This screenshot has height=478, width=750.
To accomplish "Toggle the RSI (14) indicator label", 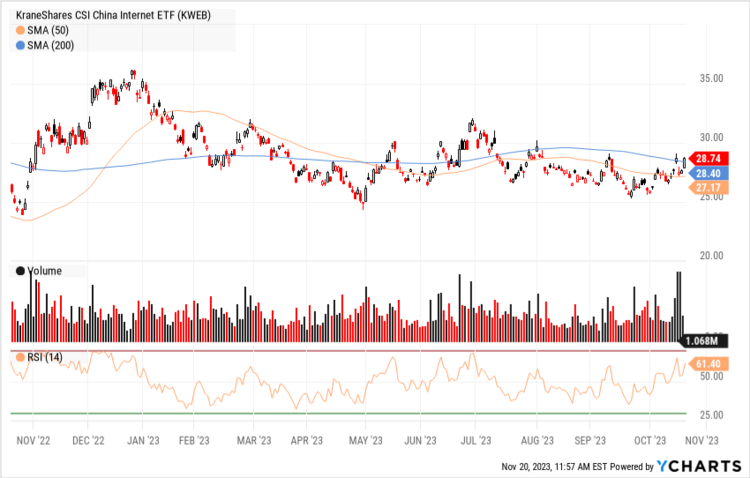I will pyautogui.click(x=48, y=357).
